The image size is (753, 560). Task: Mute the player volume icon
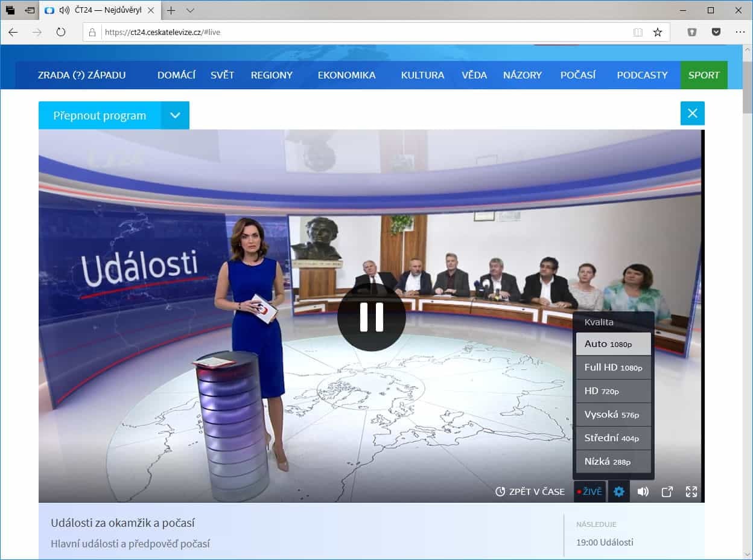[x=643, y=491]
